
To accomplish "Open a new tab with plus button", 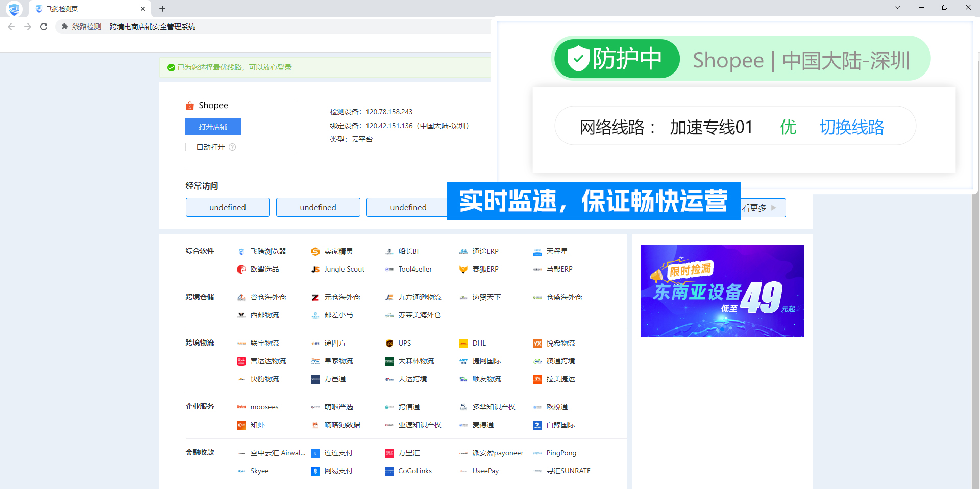I will pyautogui.click(x=162, y=9).
